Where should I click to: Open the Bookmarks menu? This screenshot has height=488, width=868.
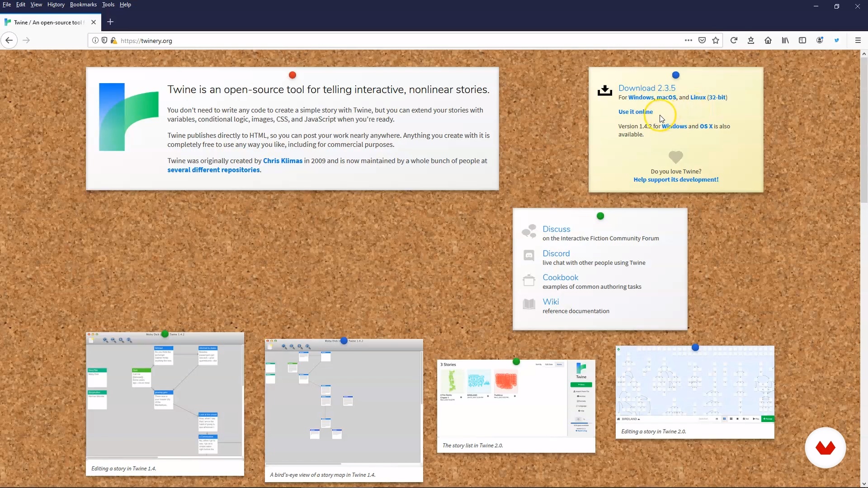pyautogui.click(x=83, y=5)
